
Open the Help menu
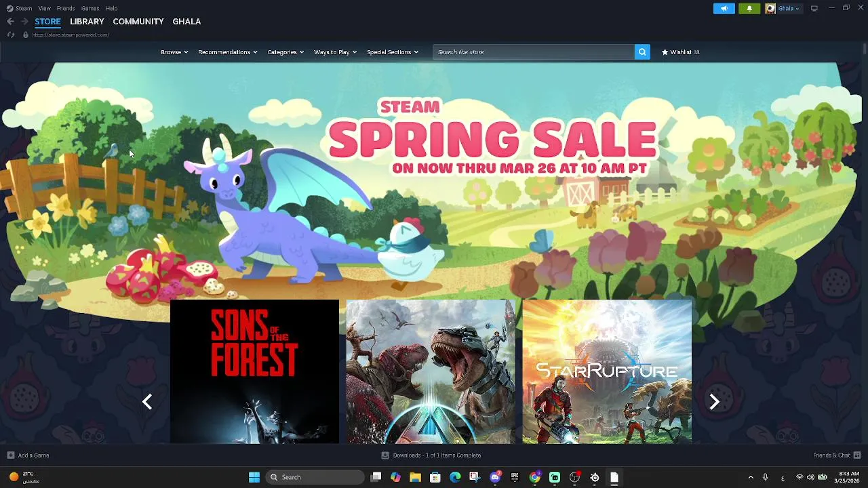(112, 8)
